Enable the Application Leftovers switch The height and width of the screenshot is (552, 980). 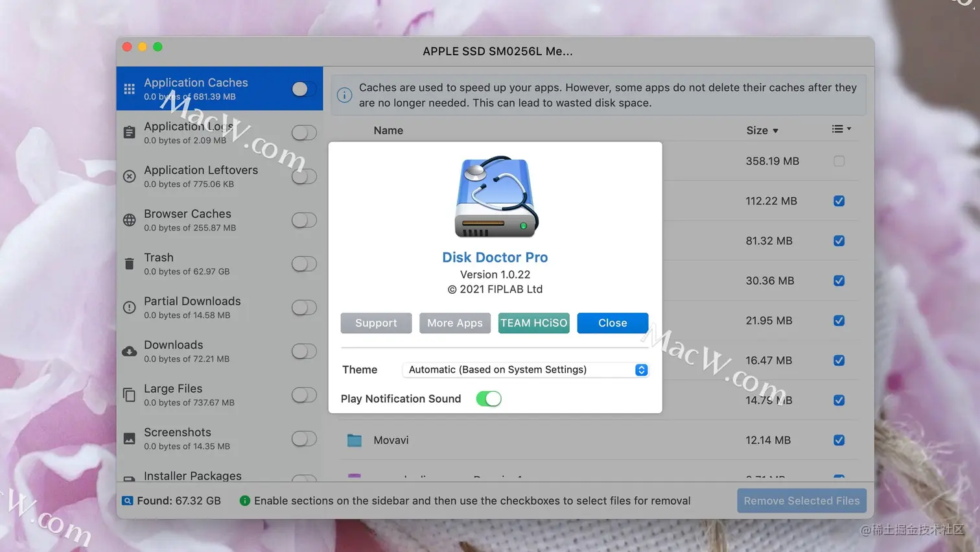point(304,176)
